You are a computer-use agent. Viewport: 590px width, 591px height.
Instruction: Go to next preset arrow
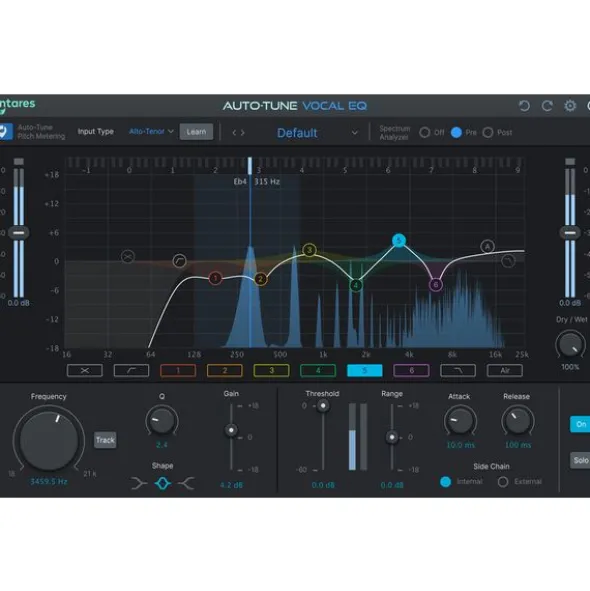[242, 133]
